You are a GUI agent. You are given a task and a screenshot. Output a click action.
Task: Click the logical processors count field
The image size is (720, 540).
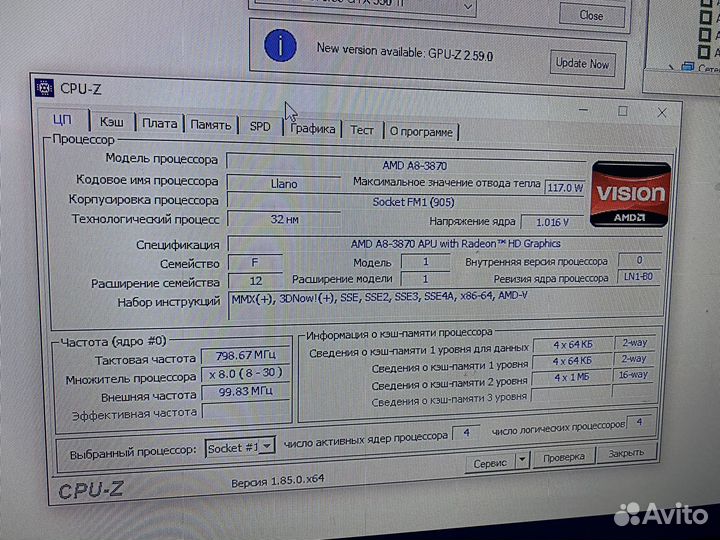pos(639,422)
